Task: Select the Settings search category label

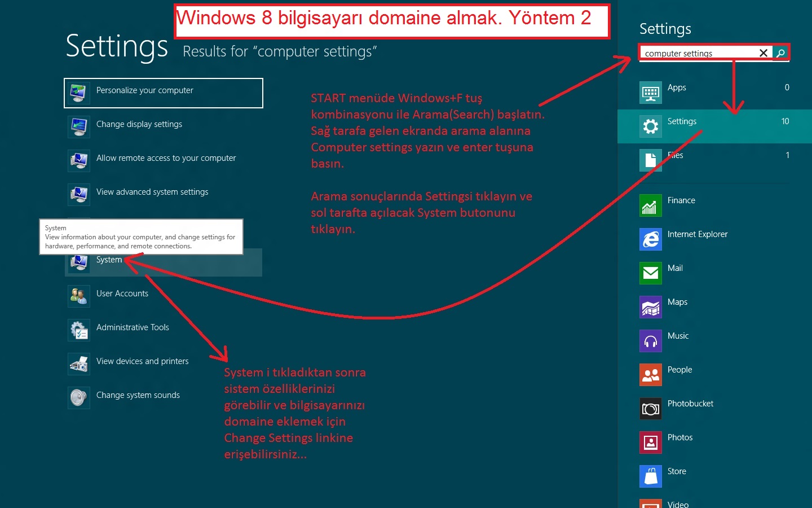Action: click(x=682, y=121)
